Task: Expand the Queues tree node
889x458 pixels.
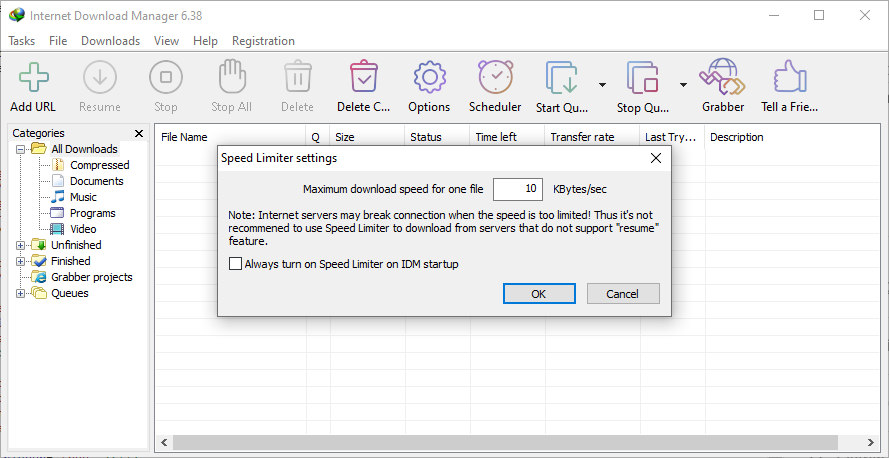Action: tap(21, 294)
